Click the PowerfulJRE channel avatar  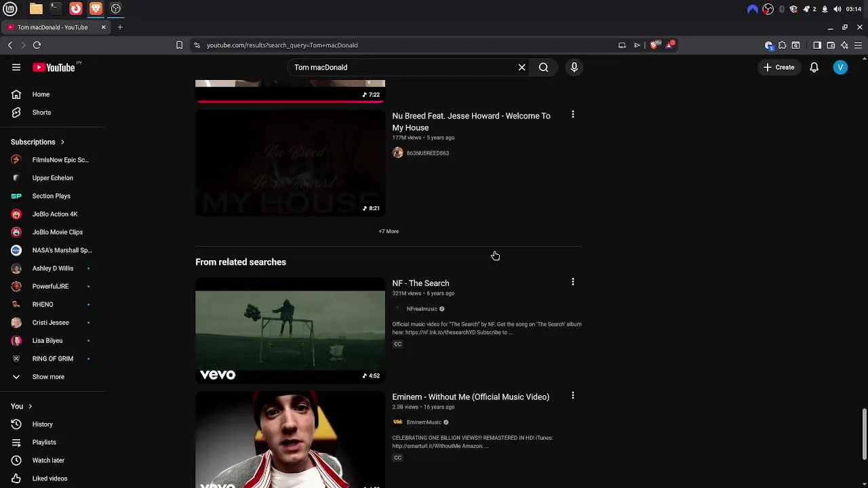click(16, 286)
